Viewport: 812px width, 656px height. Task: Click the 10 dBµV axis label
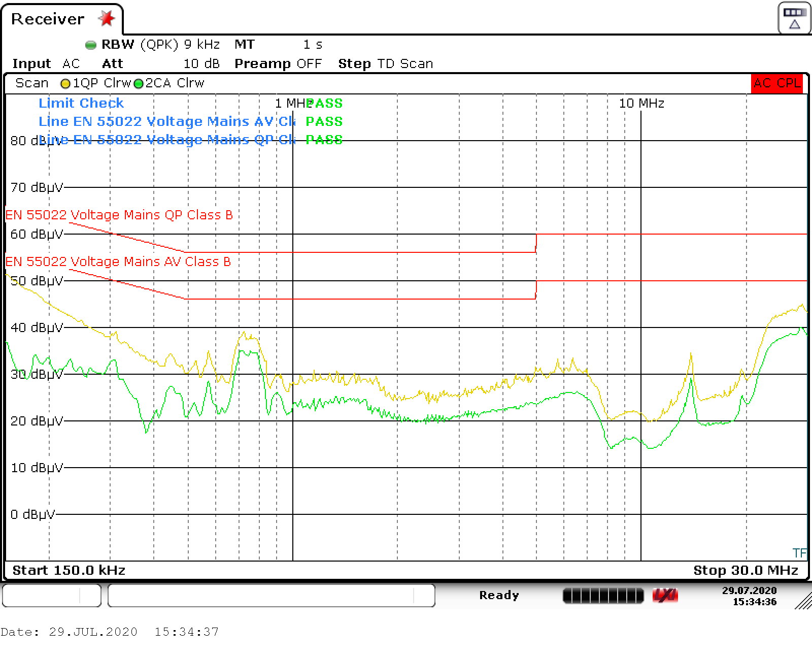coord(37,468)
